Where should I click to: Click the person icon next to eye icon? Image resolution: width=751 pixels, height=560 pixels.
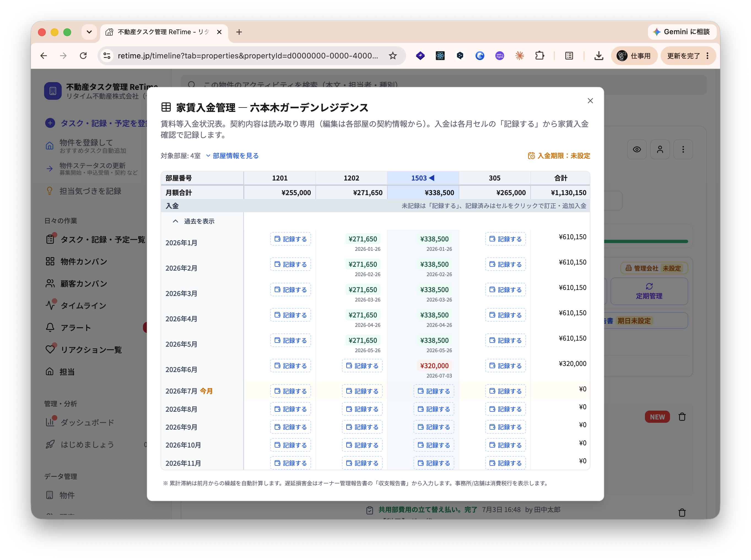coord(660,149)
